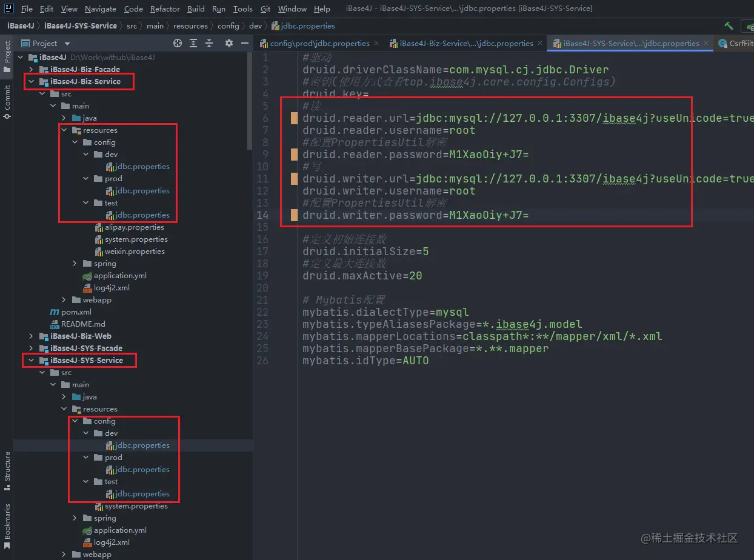Collapse iBase4J-Biz-Service module arrow
754x560 pixels.
pyautogui.click(x=31, y=82)
